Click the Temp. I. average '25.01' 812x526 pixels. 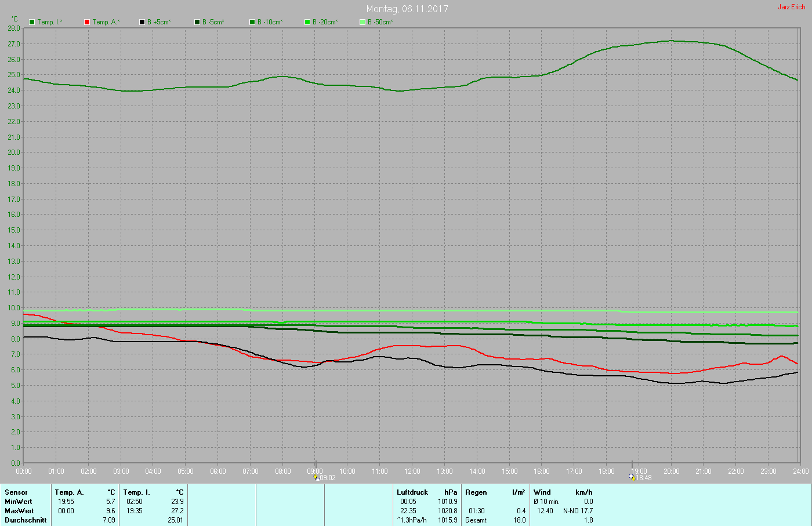coord(175,520)
